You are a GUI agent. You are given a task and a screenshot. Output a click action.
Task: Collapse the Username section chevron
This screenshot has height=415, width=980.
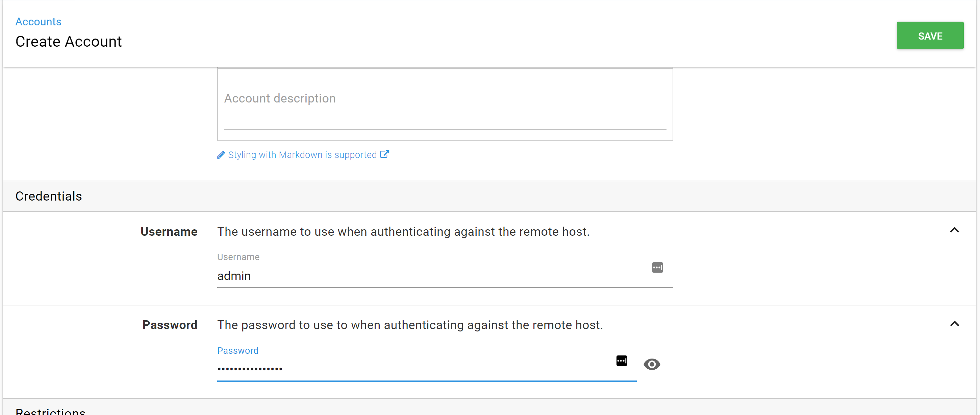point(954,230)
